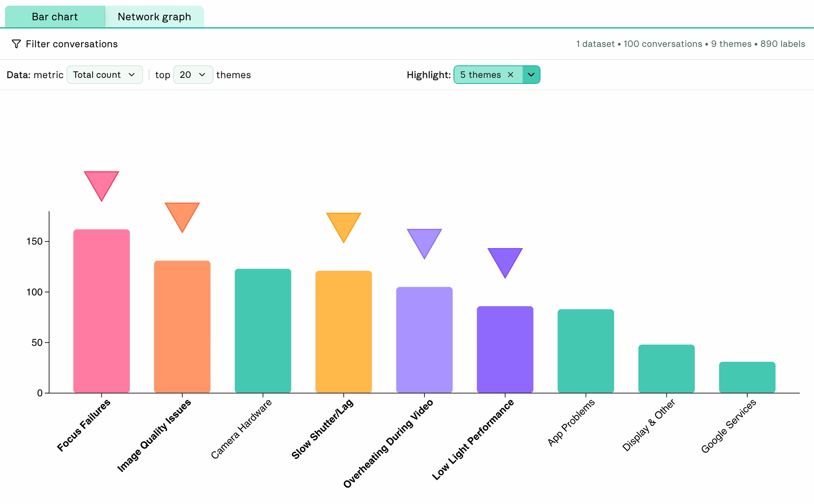
Task: Switch to the Network graph tab
Action: [154, 17]
